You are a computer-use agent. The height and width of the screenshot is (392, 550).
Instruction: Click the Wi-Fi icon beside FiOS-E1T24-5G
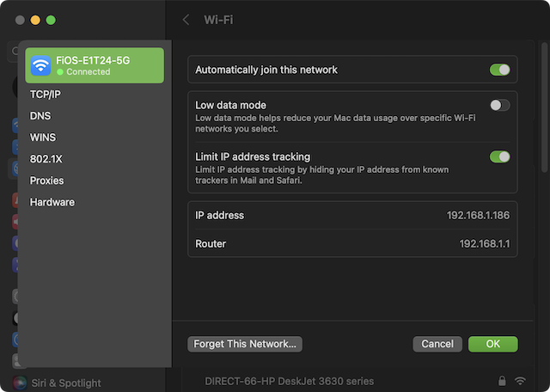(40, 65)
